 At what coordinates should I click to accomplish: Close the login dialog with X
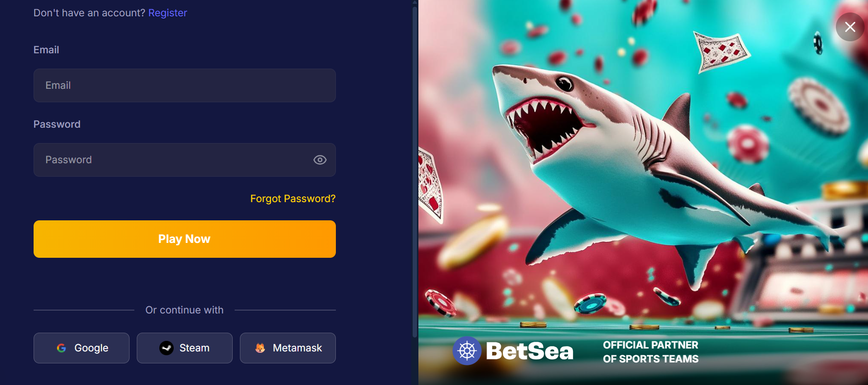click(x=850, y=27)
